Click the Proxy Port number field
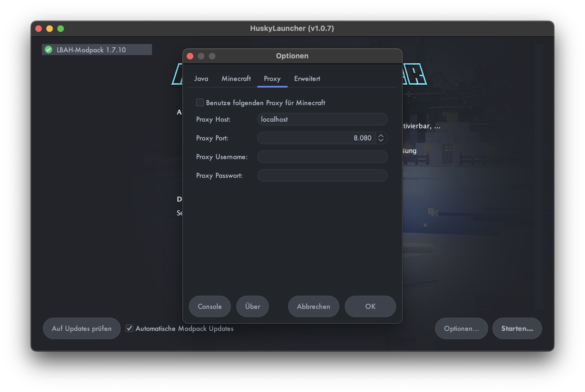Screen dimensions: 585x392 pos(316,138)
